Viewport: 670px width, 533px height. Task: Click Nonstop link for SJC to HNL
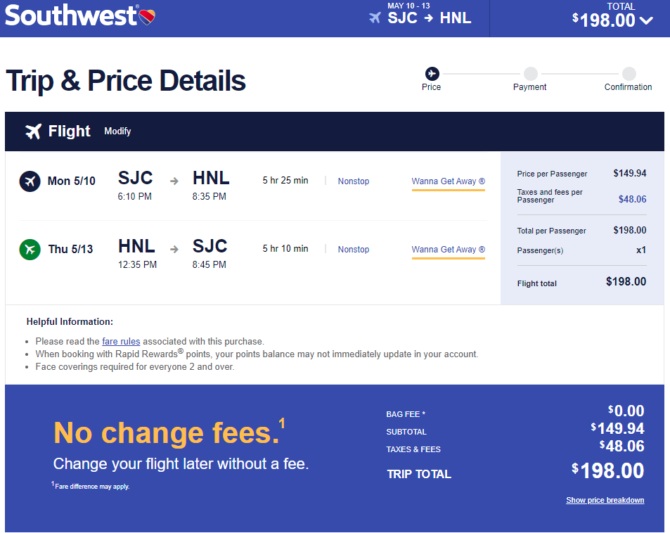pyautogui.click(x=353, y=181)
